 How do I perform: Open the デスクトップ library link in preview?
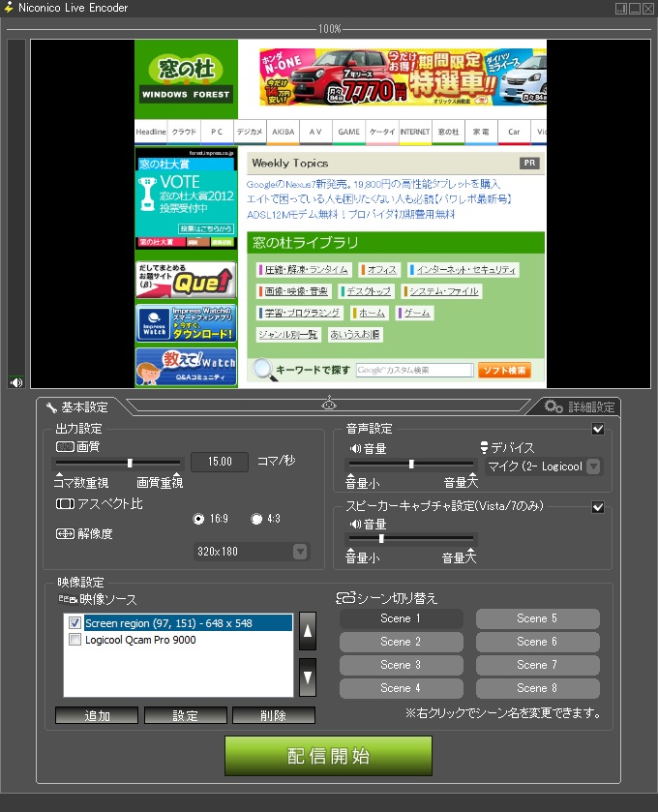(368, 291)
